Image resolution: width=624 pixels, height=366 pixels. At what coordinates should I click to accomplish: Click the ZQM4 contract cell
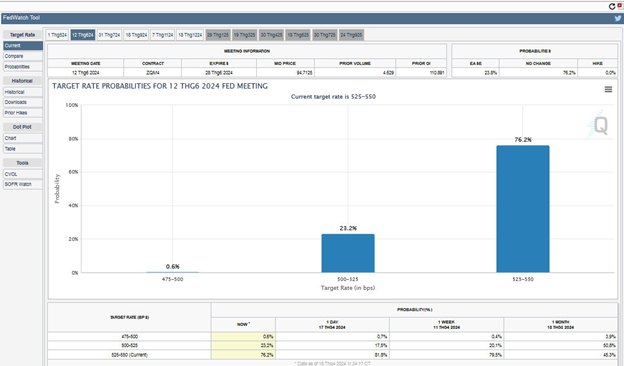pyautogui.click(x=153, y=73)
